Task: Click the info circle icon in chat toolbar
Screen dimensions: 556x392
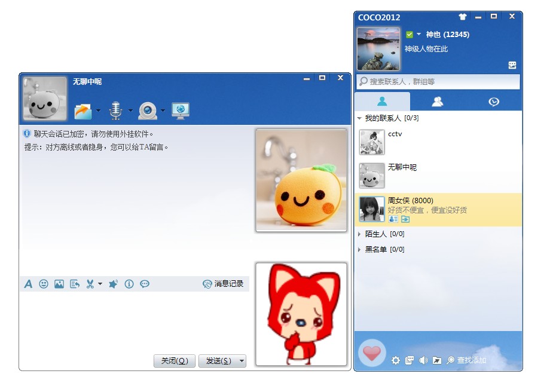Action: click(129, 284)
